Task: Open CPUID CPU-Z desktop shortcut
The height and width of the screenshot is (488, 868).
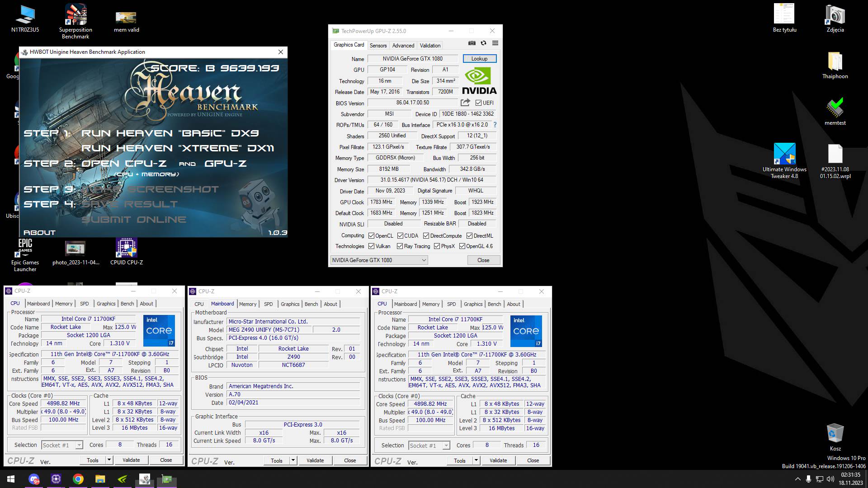Action: [x=126, y=252]
